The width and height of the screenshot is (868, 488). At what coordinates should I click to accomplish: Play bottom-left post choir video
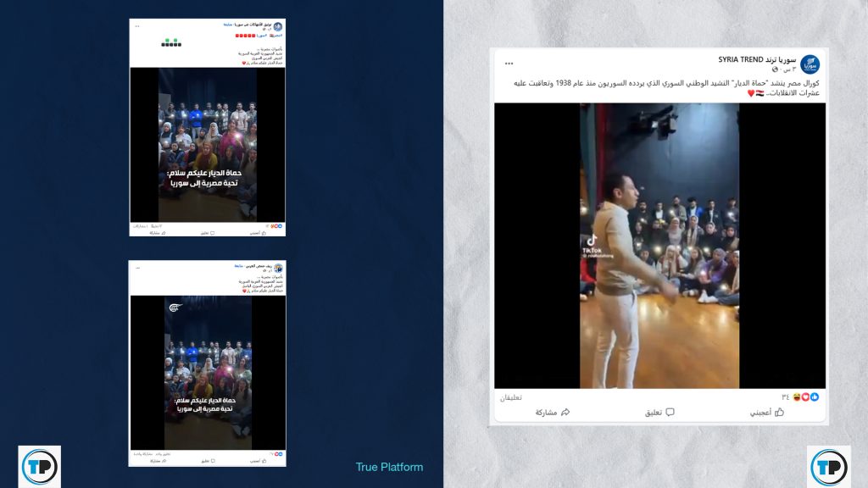click(x=208, y=373)
